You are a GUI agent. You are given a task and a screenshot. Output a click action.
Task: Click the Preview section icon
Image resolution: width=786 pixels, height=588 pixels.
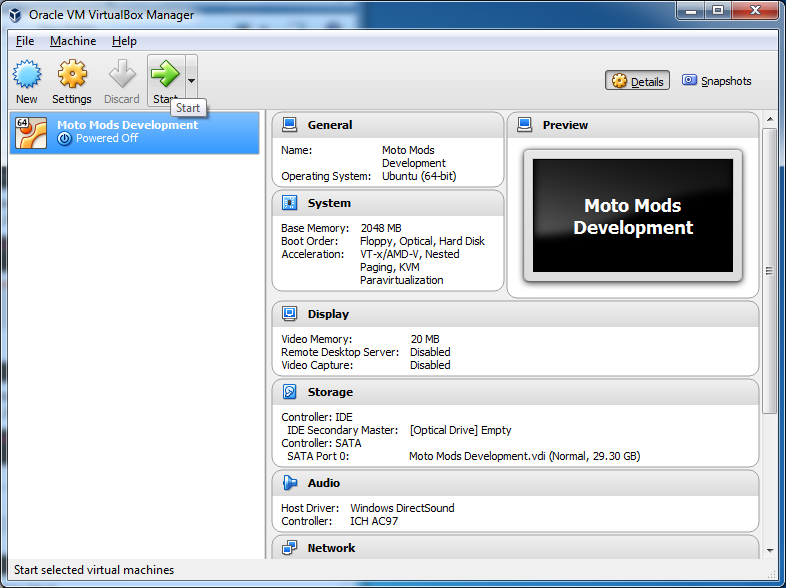(524, 124)
